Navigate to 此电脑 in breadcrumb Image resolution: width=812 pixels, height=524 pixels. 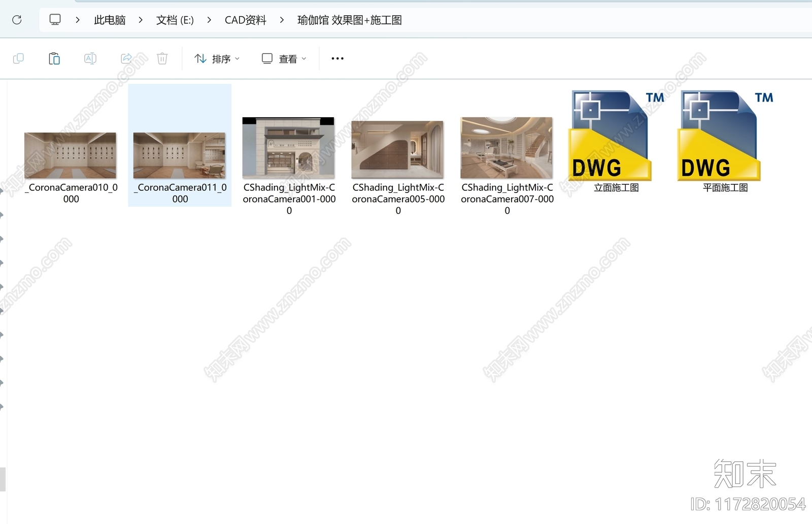coord(110,20)
